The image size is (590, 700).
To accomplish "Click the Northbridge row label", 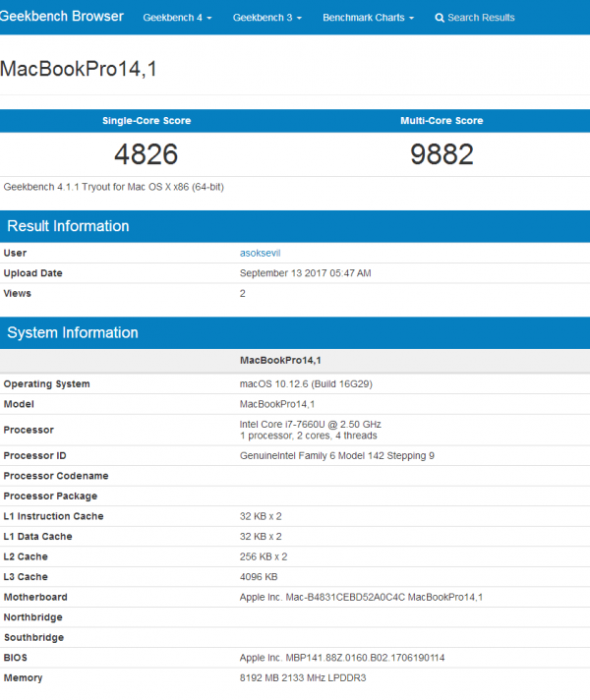I will click(33, 617).
